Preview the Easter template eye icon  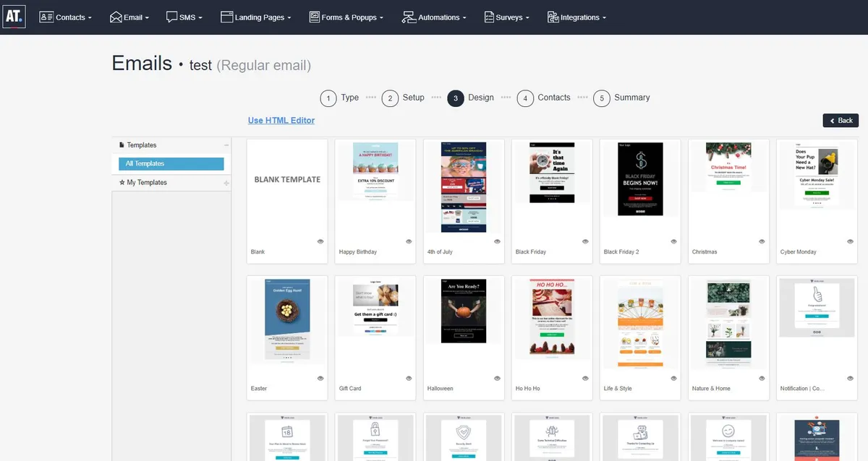[320, 378]
